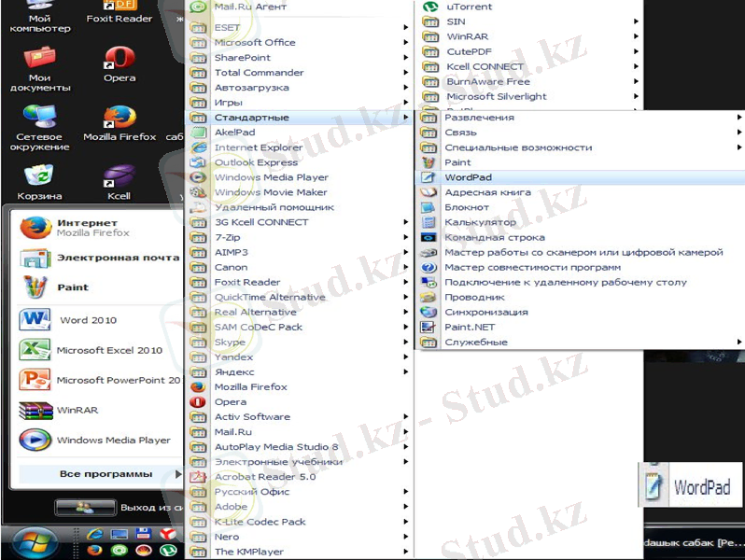Expand the Все программы list

tap(105, 474)
